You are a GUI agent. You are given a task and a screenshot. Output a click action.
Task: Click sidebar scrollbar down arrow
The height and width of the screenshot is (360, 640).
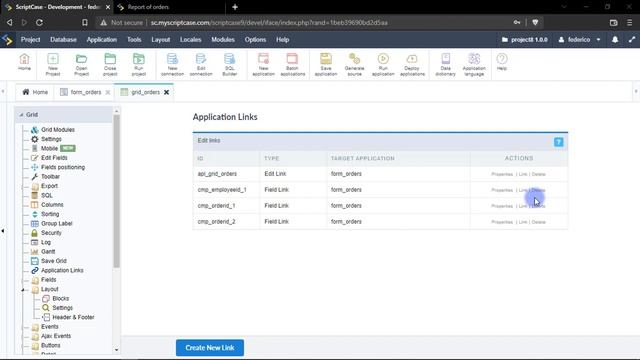(116, 350)
